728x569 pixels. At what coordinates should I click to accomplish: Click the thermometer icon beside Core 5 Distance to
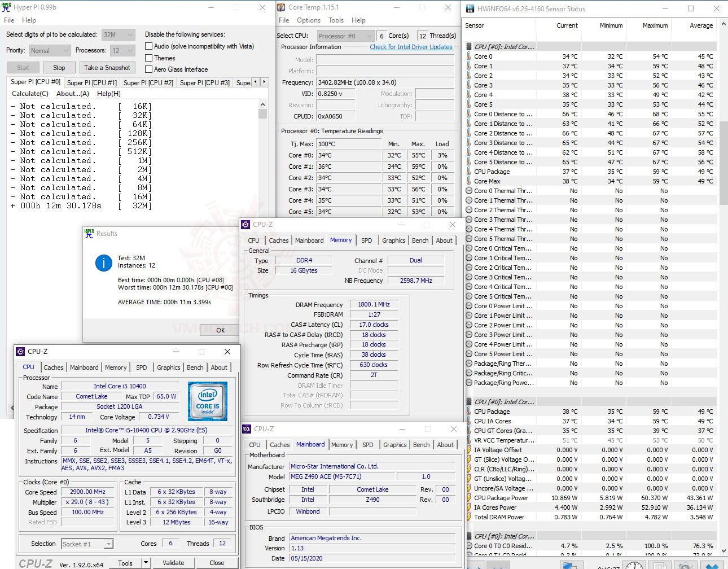coord(469,162)
